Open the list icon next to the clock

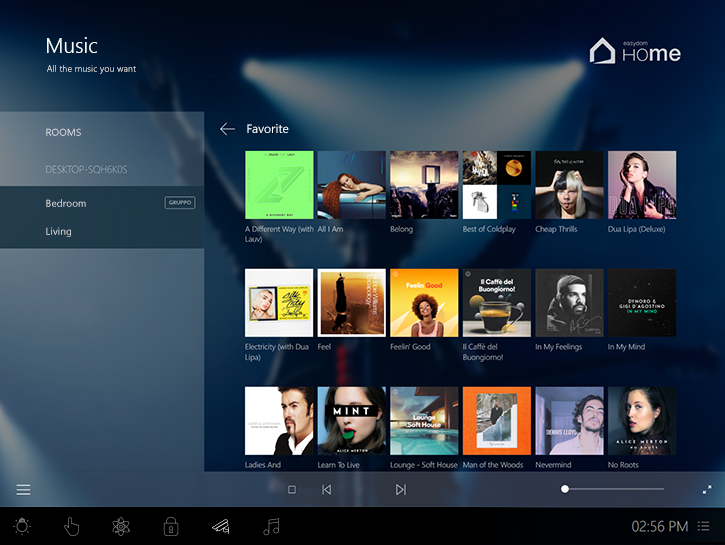[704, 527]
